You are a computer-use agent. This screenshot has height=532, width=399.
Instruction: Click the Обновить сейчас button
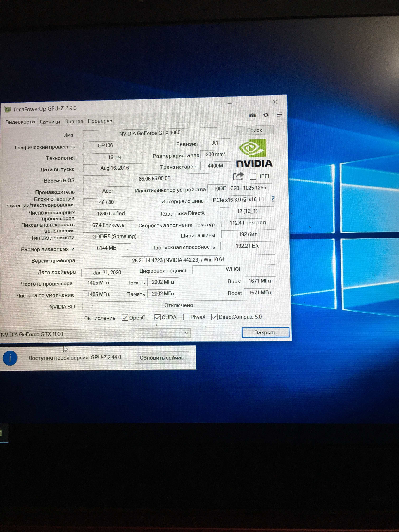tap(162, 358)
